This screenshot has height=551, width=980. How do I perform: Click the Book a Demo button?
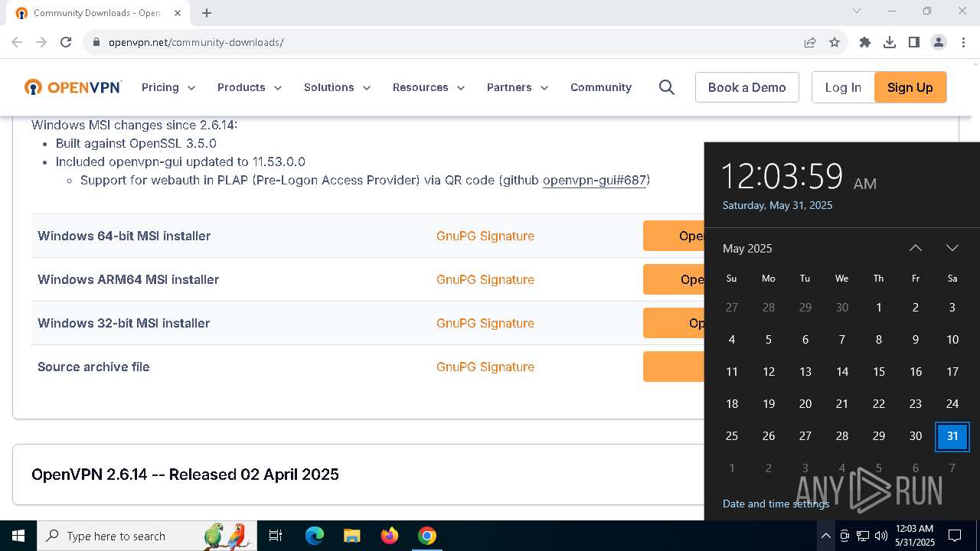[x=746, y=87]
